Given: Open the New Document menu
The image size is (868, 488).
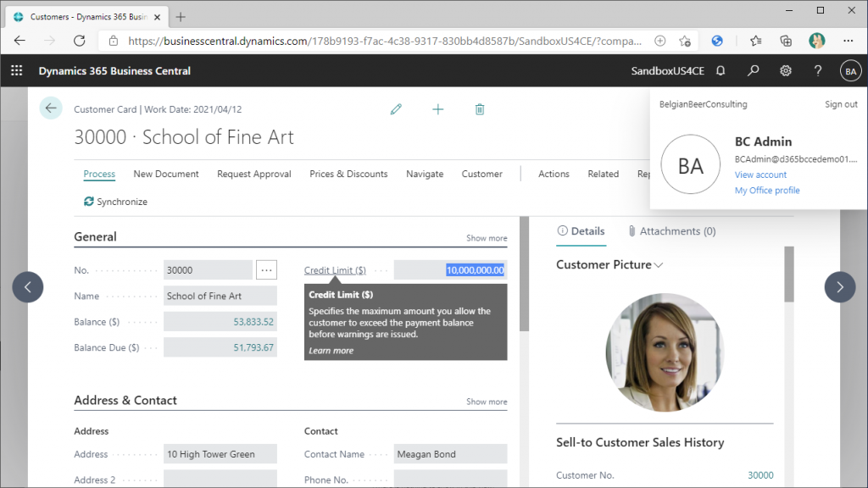Looking at the screenshot, I should click(166, 174).
